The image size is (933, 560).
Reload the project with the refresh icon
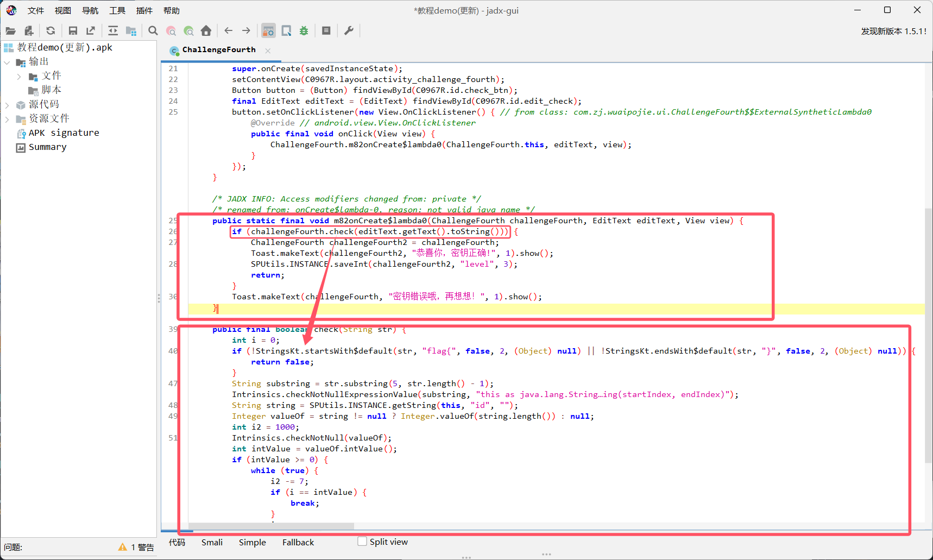point(51,31)
